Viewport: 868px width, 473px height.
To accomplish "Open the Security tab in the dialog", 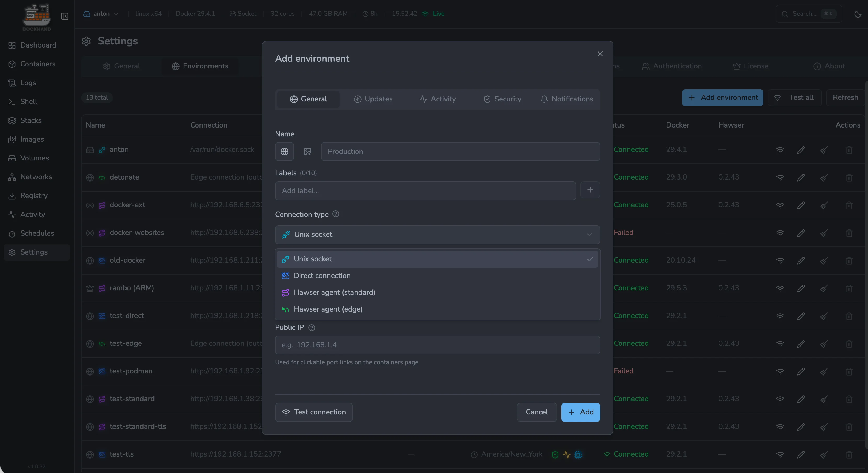I will 502,99.
